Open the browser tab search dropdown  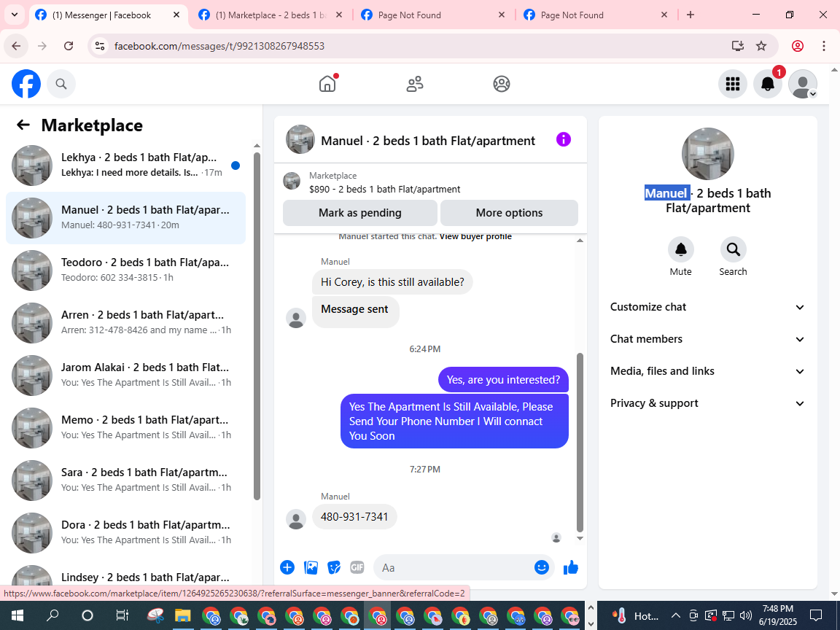click(x=15, y=15)
